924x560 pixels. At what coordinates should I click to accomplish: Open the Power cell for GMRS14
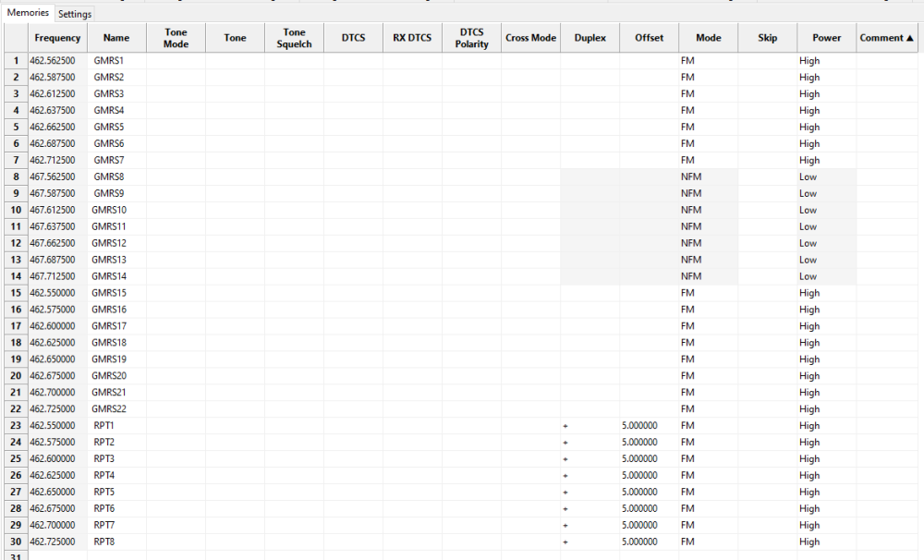pos(826,276)
